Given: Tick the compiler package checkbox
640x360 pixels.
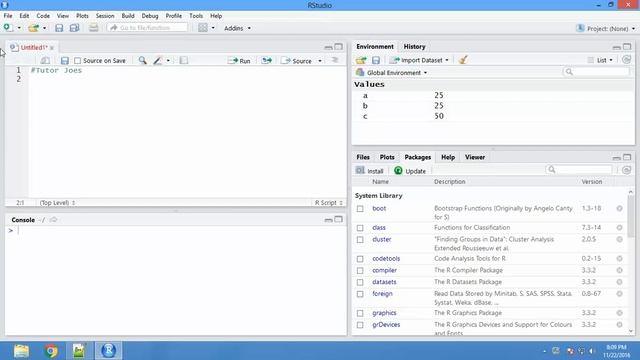Looking at the screenshot, I should pos(360,271).
